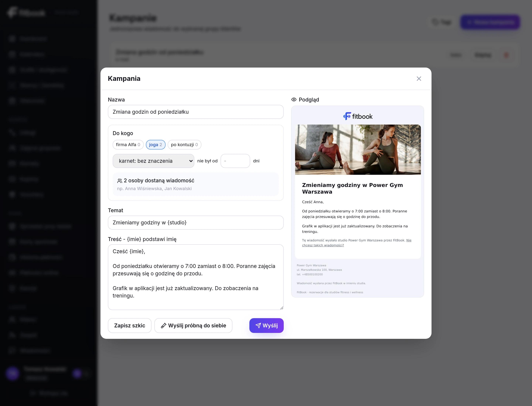Toggle the 'po kontuzji' tag chip

pos(184,144)
